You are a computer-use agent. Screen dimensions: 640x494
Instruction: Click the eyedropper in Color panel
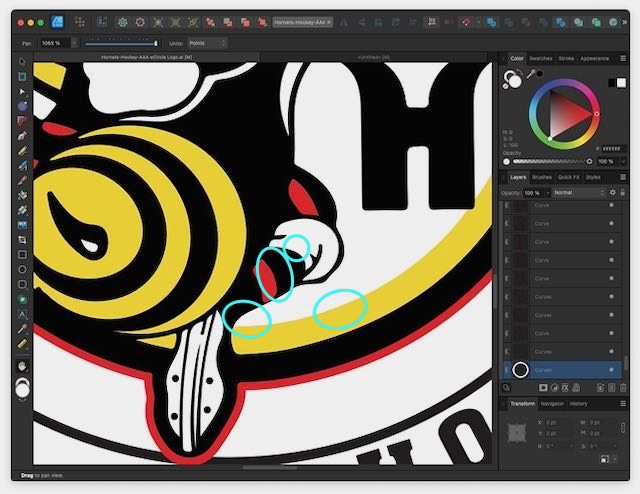(x=531, y=74)
